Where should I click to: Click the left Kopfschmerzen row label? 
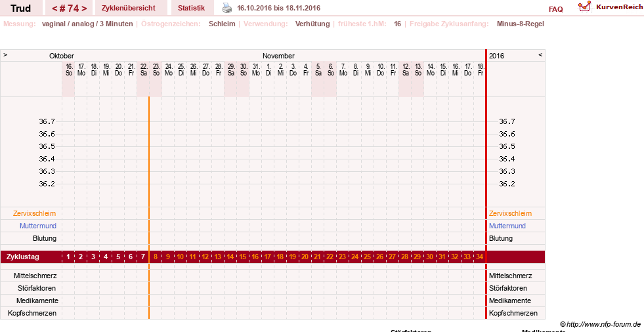click(32, 313)
